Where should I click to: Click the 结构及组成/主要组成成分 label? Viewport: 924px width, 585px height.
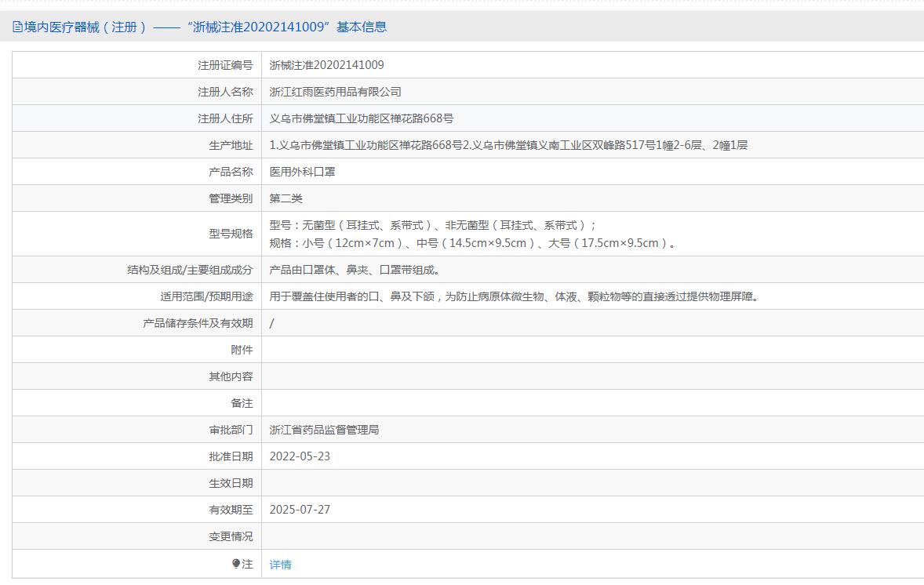tap(190, 270)
